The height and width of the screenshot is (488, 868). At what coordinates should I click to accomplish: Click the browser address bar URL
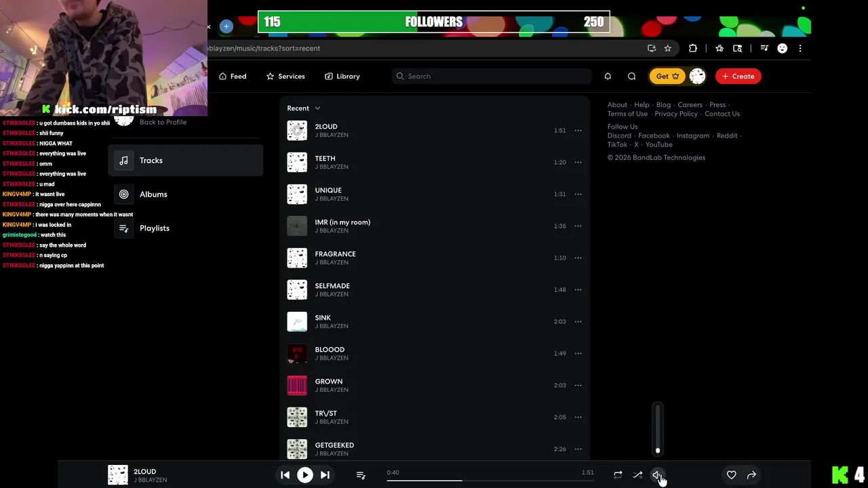tap(264, 48)
